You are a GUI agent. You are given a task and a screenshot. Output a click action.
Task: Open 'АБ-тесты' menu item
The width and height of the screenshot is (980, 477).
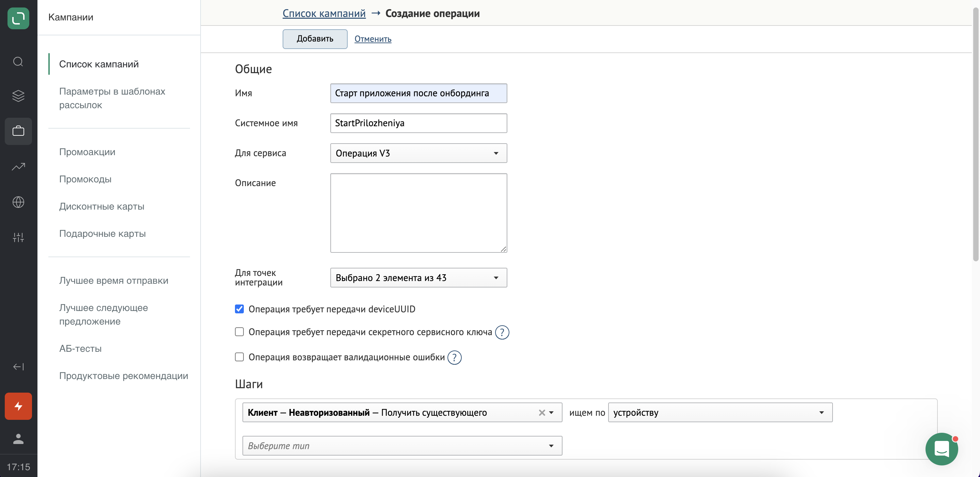coord(80,348)
